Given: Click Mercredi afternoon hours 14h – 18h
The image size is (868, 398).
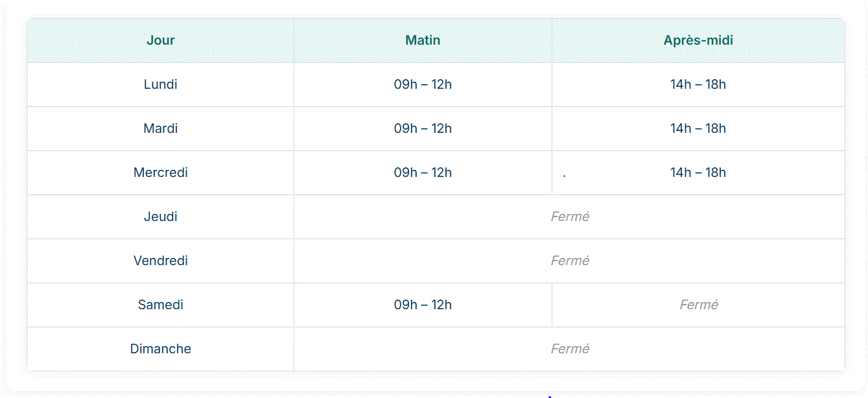Looking at the screenshot, I should [x=698, y=172].
